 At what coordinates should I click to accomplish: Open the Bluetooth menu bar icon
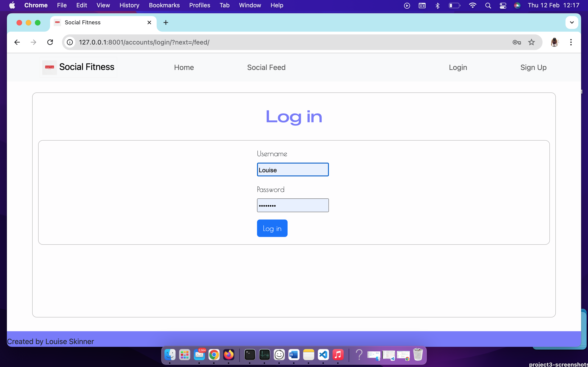(x=437, y=5)
